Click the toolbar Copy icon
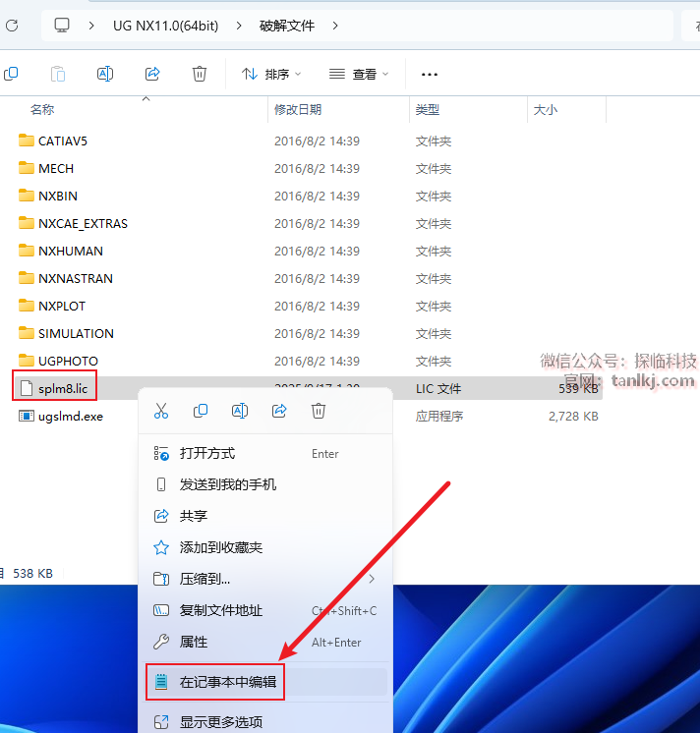The image size is (700, 733). click(11, 74)
